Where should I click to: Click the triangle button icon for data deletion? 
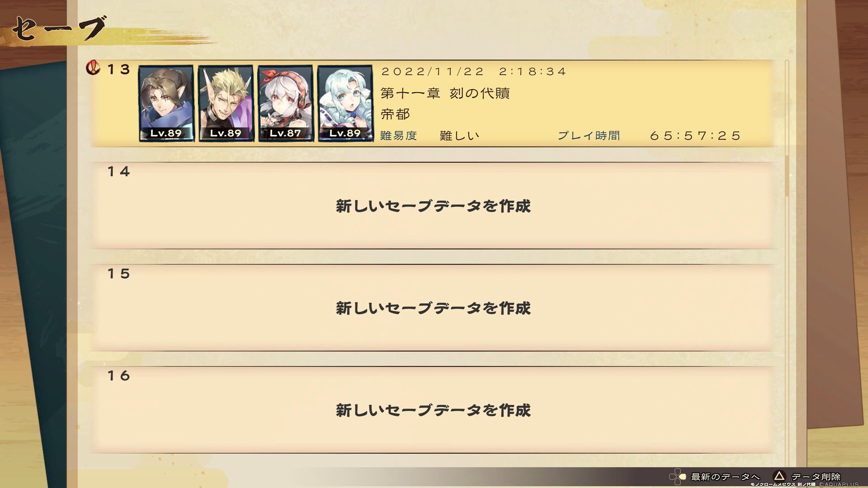click(779, 476)
